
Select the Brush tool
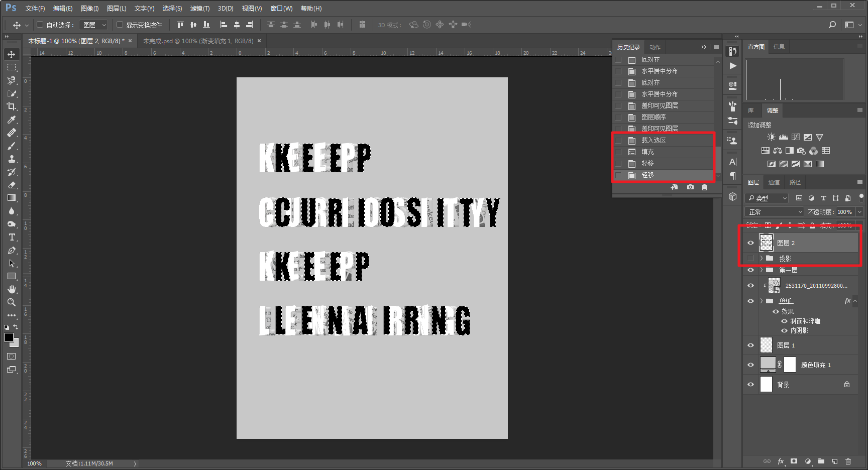click(12, 146)
